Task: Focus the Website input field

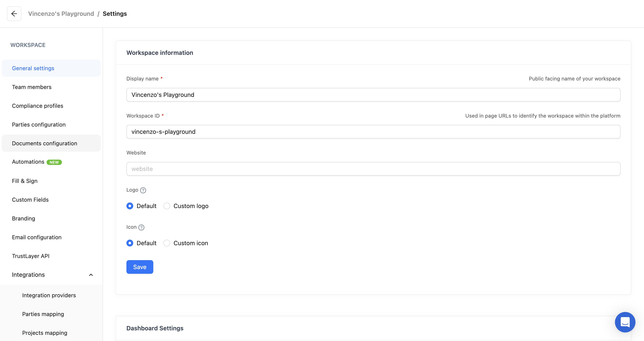Action: pyautogui.click(x=373, y=169)
